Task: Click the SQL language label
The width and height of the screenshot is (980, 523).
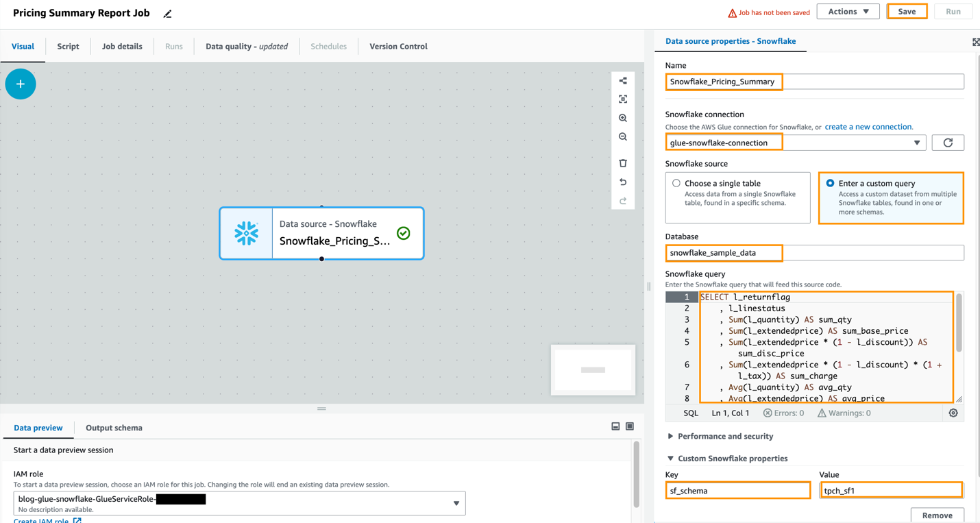Action: click(691, 413)
